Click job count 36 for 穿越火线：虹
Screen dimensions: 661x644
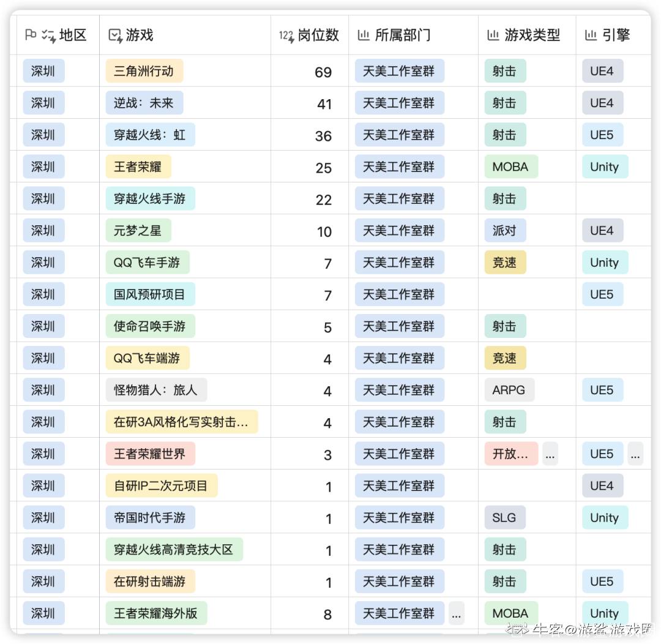pyautogui.click(x=323, y=136)
